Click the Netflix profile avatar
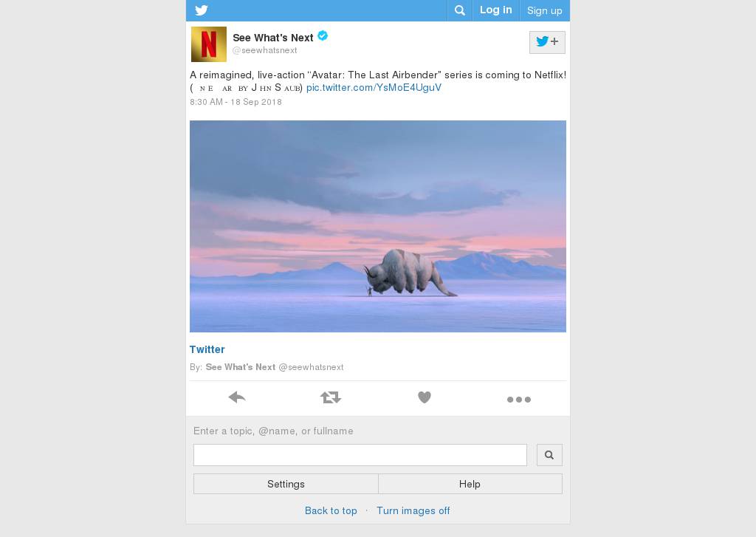Image resolution: width=756 pixels, height=537 pixels. 209,44
